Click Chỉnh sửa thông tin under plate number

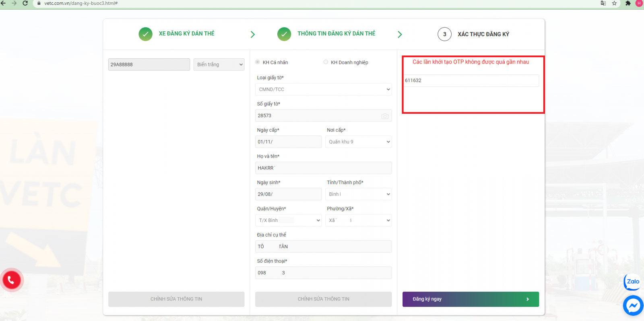tap(176, 299)
